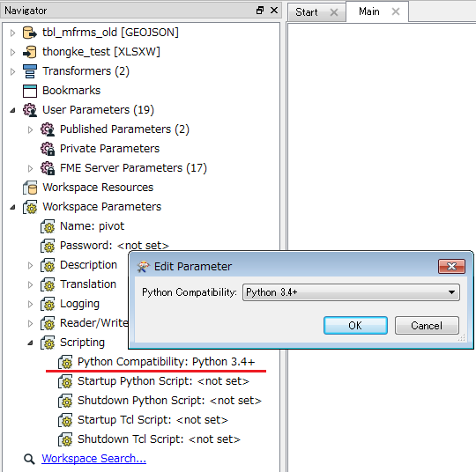Switch to the Start tab
The height and width of the screenshot is (472, 476).
click(x=307, y=12)
